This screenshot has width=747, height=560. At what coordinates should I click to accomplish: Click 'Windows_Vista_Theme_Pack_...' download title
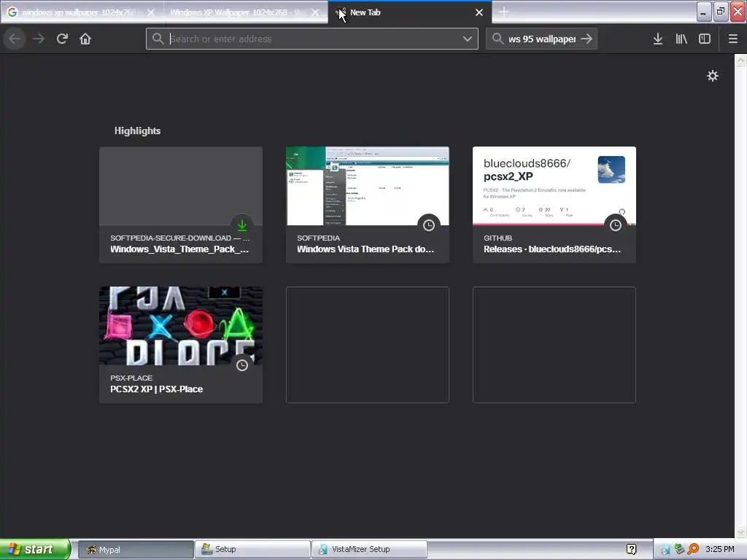coord(179,249)
